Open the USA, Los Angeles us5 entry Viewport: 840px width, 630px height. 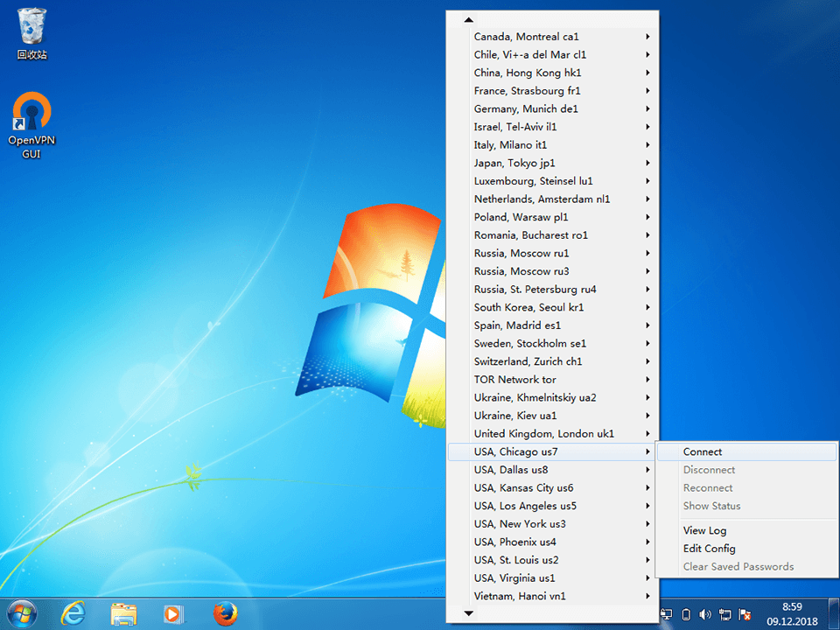[552, 506]
